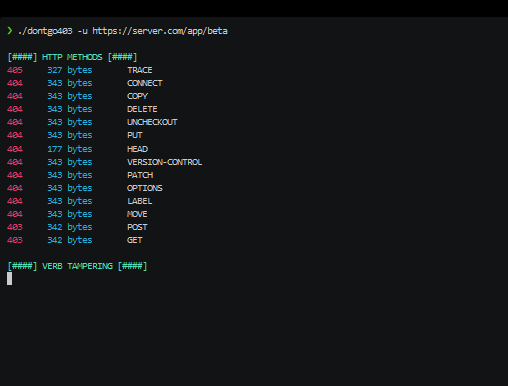
Task: Select the COPY method name
Action: tap(137, 96)
